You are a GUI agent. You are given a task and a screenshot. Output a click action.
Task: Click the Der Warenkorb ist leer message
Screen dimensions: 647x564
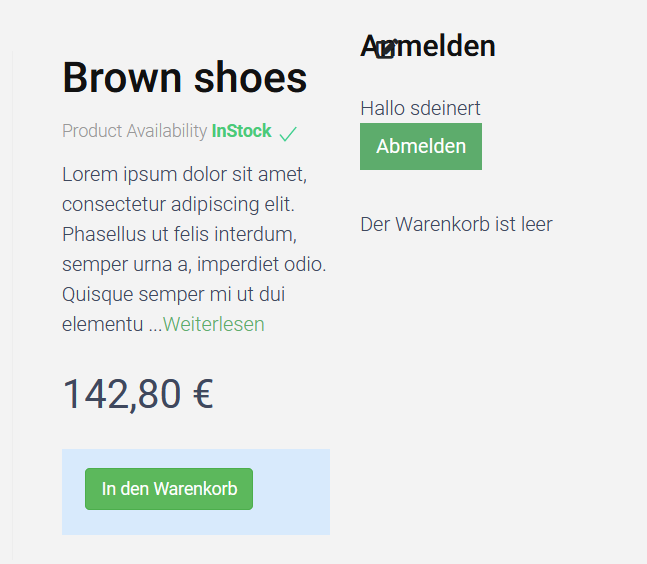click(x=456, y=224)
